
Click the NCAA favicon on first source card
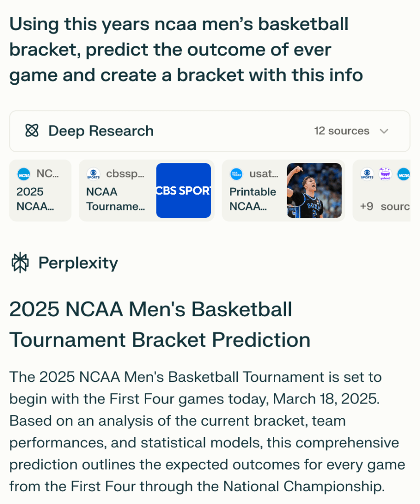click(24, 174)
